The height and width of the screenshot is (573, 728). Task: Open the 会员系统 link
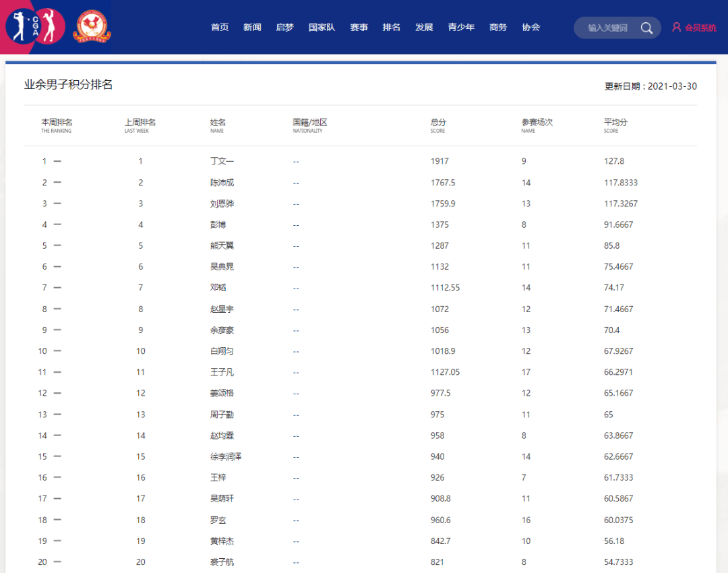(700, 28)
